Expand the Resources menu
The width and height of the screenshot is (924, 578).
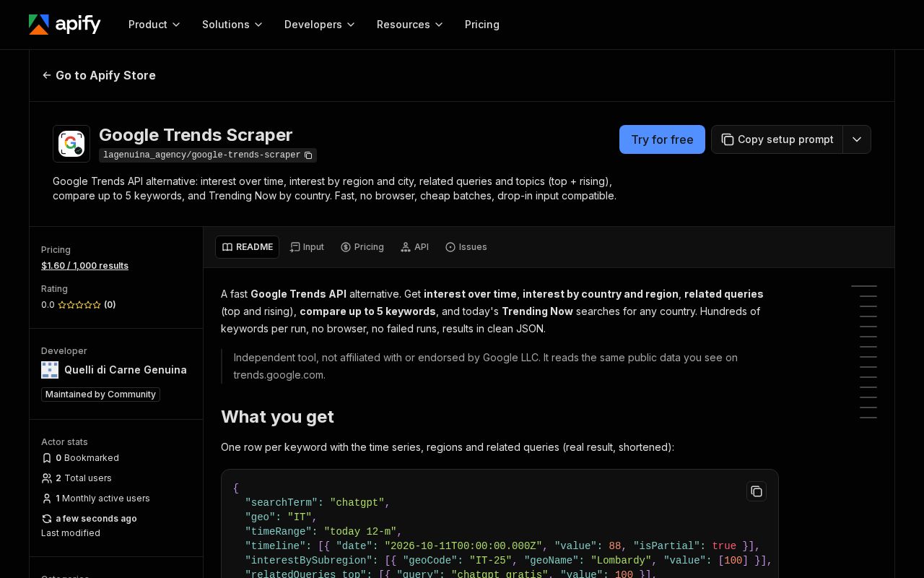pos(410,25)
